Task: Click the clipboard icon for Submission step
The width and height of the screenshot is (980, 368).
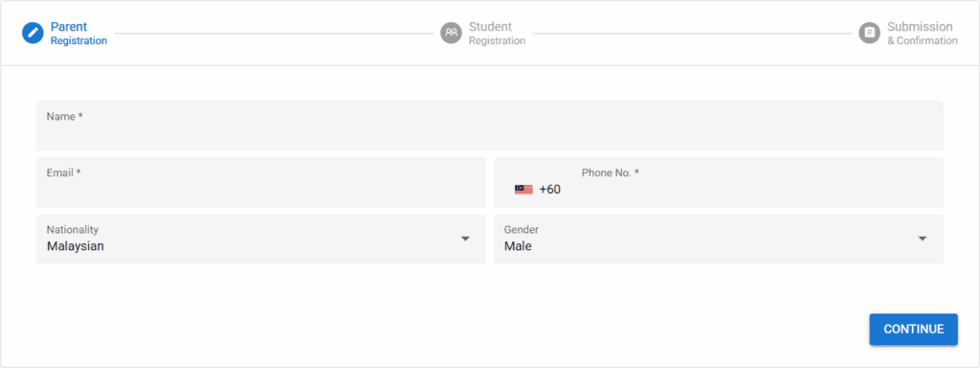Action: (x=869, y=33)
